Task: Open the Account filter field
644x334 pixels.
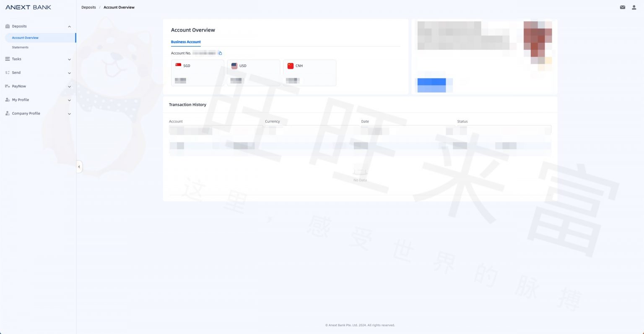Action: [216, 130]
